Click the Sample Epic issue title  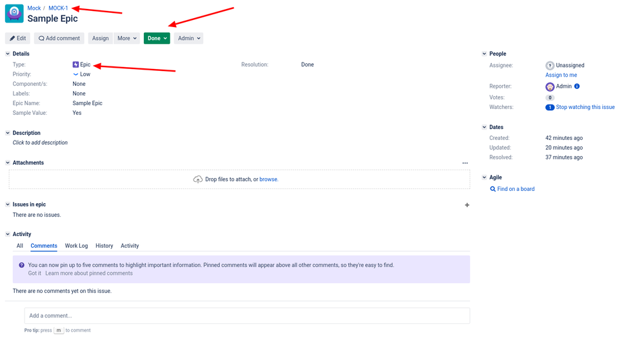coord(52,19)
